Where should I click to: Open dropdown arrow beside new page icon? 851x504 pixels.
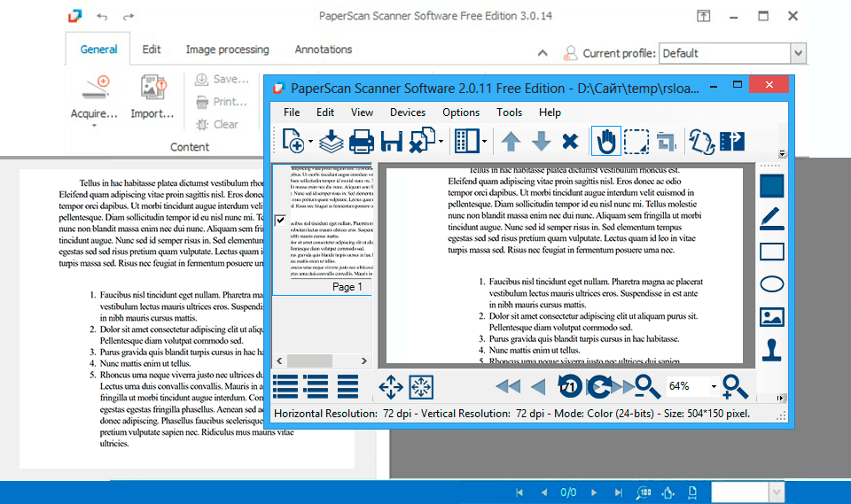point(310,142)
